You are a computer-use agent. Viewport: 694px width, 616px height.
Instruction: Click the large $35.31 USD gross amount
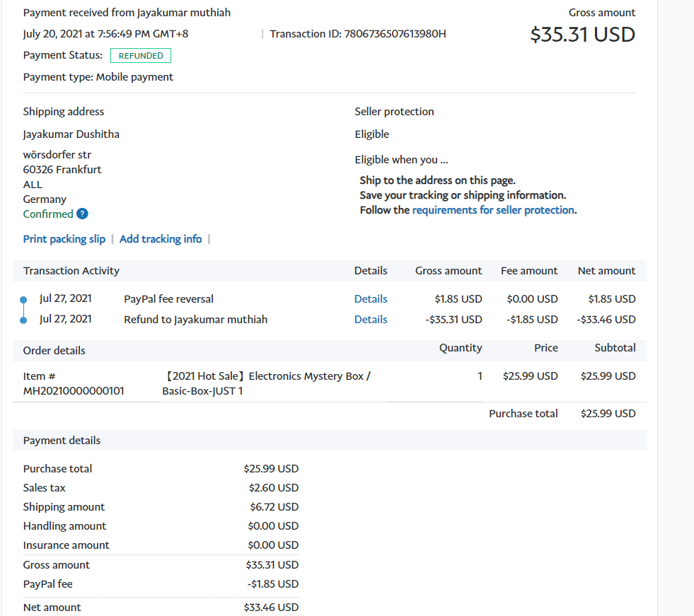(x=582, y=34)
